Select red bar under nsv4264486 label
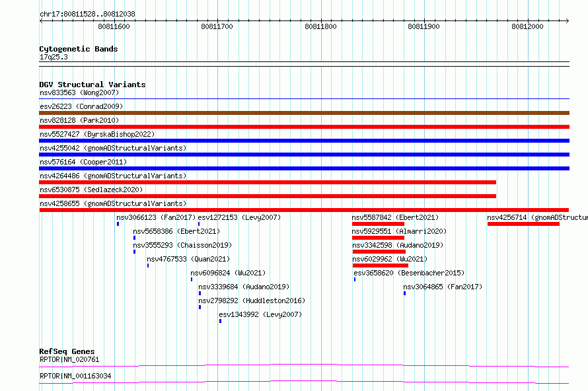 pyautogui.click(x=268, y=182)
